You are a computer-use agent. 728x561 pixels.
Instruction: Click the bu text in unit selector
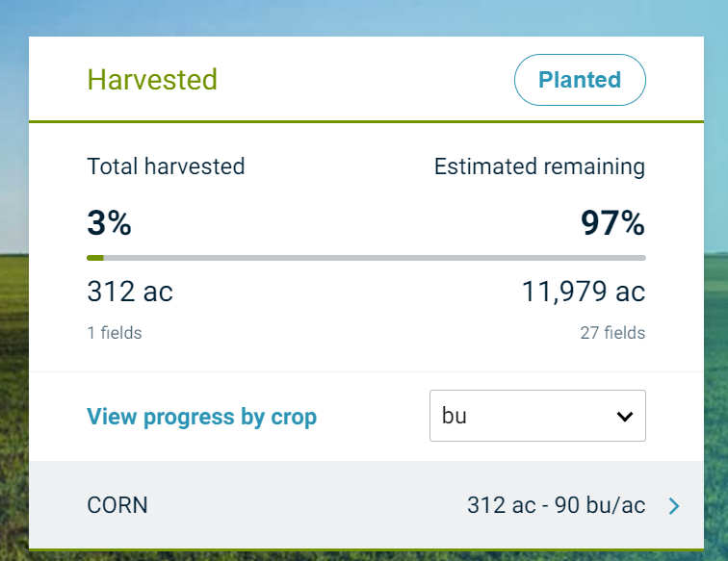454,416
